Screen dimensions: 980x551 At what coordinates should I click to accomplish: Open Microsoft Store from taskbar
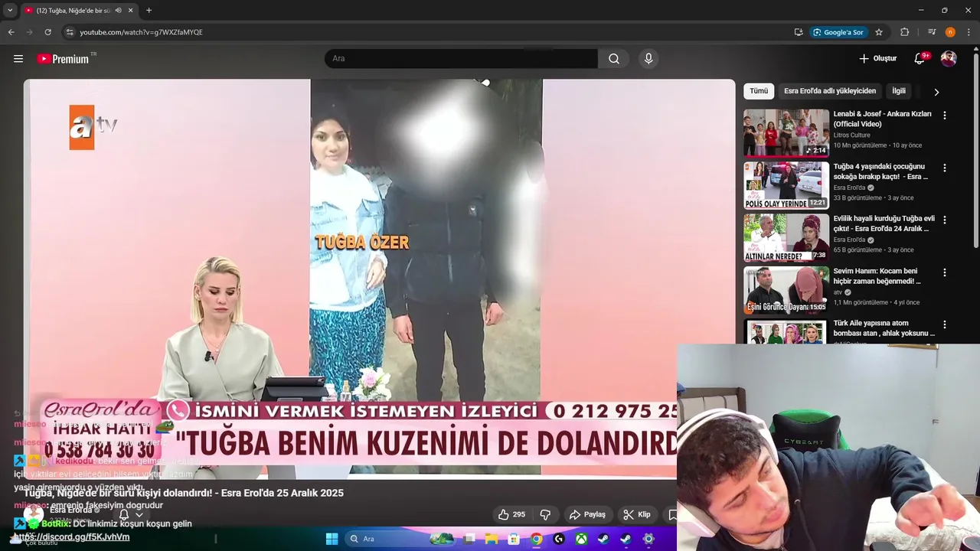[514, 539]
